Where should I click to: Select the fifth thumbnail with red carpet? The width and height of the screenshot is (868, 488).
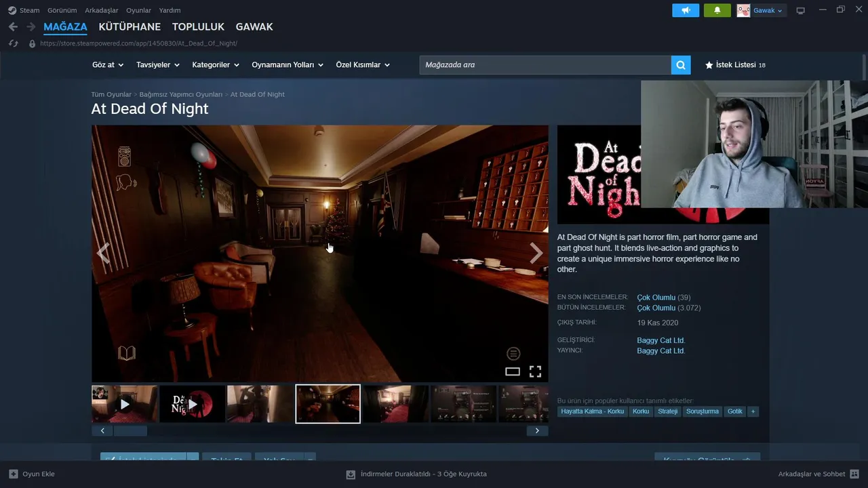click(x=396, y=404)
